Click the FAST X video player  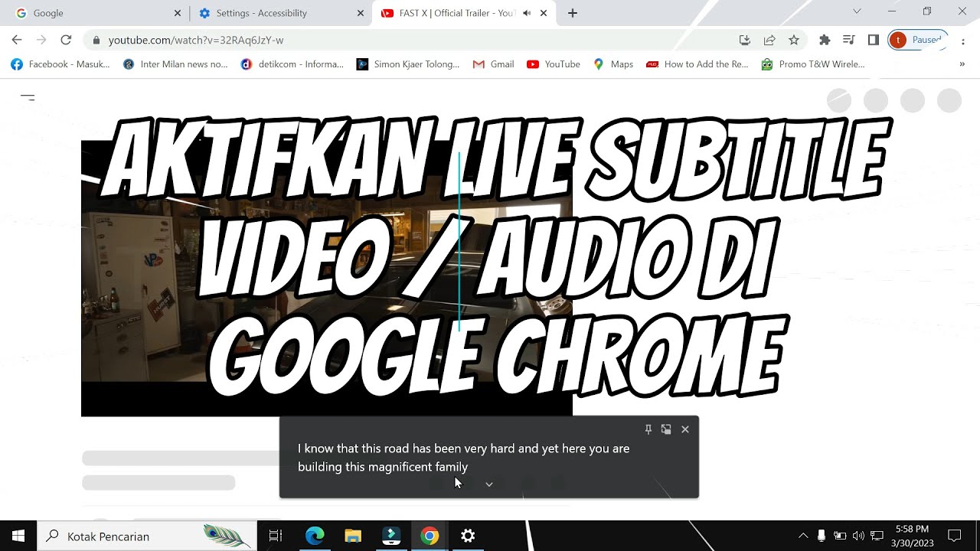pyautogui.click(x=327, y=279)
